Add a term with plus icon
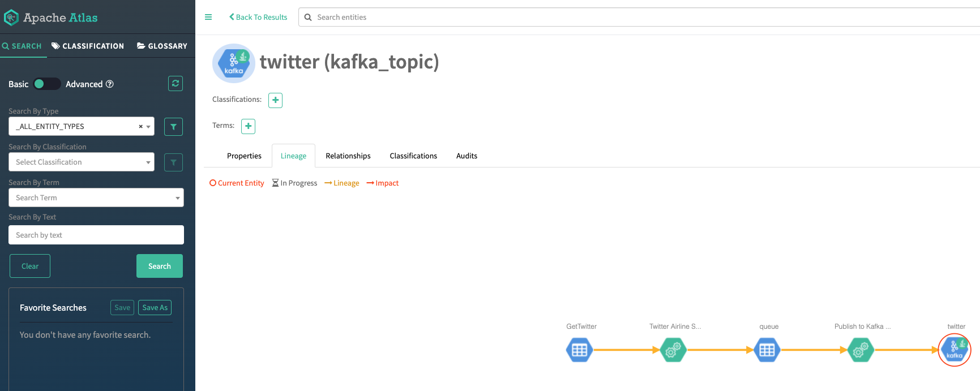Image resolution: width=980 pixels, height=391 pixels. click(x=249, y=126)
